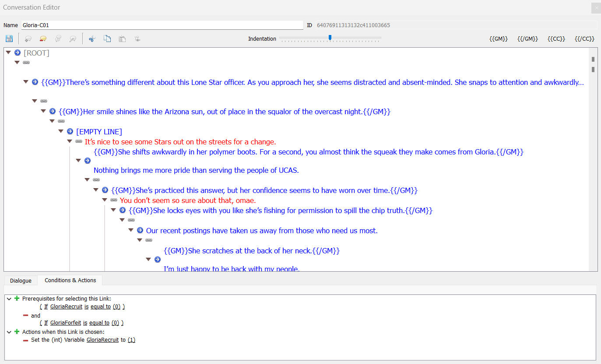The width and height of the screenshot is (601, 364).
Task: Collapse the Actions when this Link is chosen section
Action: coord(9,332)
